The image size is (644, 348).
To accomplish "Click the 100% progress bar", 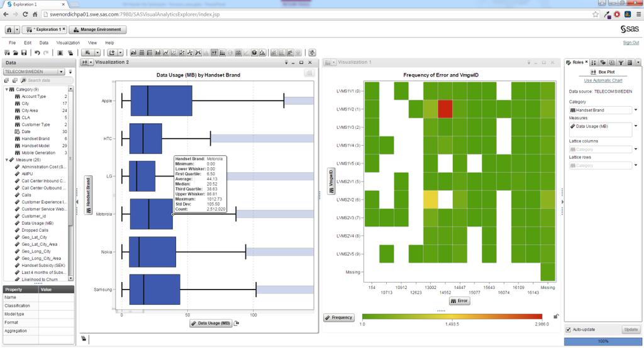I will [602, 342].
